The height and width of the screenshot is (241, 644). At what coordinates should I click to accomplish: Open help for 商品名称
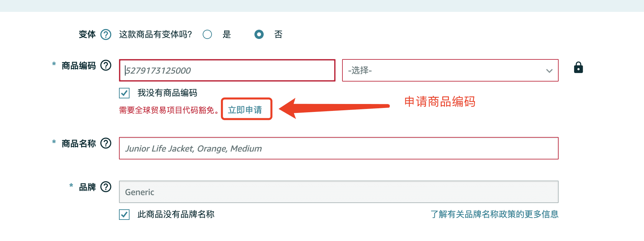click(106, 143)
